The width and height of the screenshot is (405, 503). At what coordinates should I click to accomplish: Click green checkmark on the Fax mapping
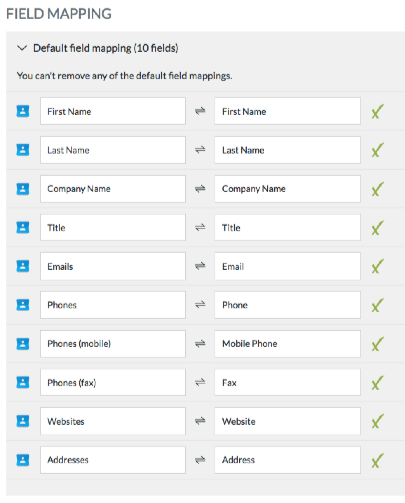378,382
